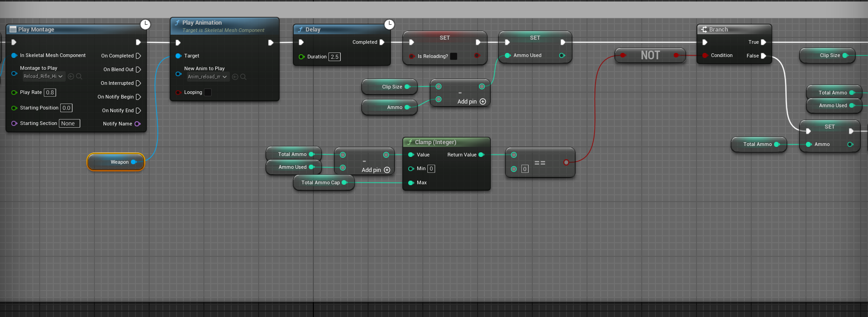868x317 pixels.
Task: Click the Starting Section name field
Action: 69,124
